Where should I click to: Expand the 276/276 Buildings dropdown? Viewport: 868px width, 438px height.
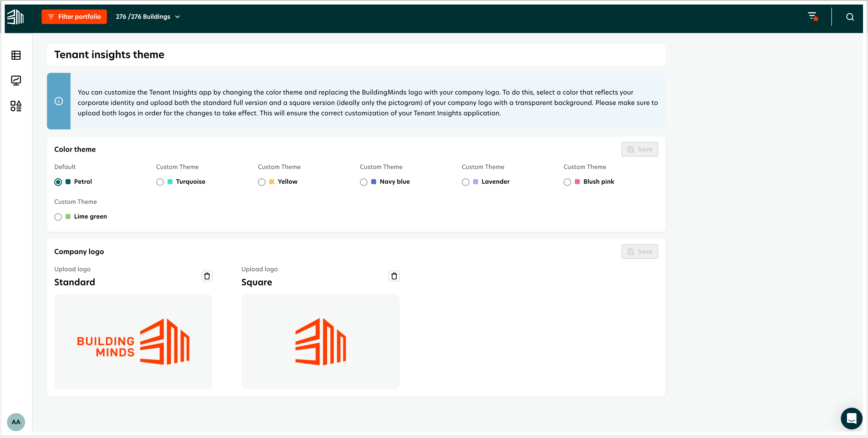[x=148, y=17]
